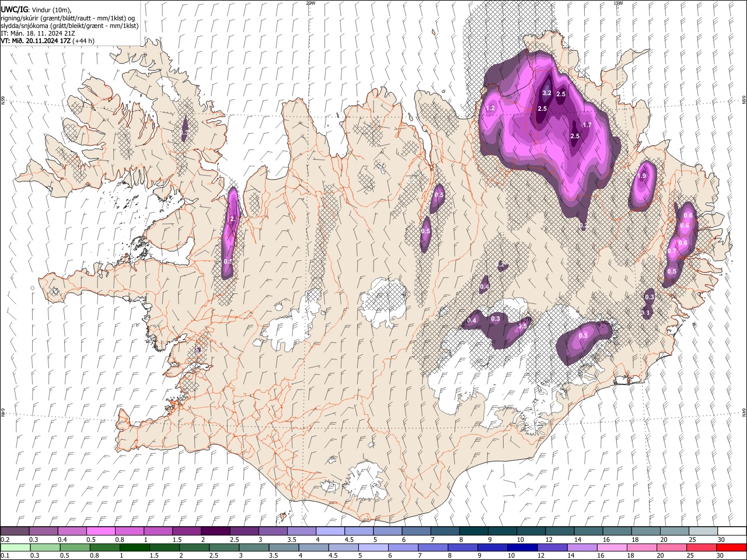This screenshot has width=747, height=560.
Task: Select the palest green 0.1 swatch in lower legend row
Action: [15, 547]
